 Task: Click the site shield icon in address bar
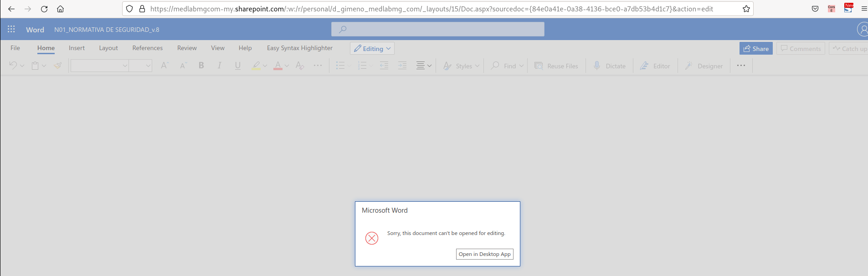(x=129, y=9)
